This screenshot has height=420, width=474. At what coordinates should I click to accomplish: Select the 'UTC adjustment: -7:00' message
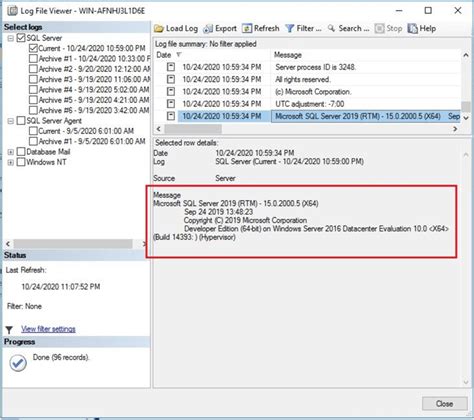[x=310, y=104]
